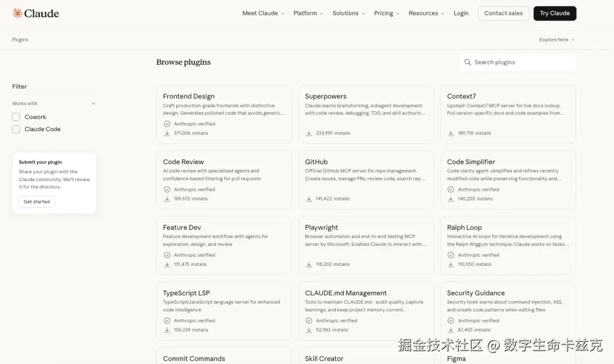Open the Code Simplifier plugin
Image resolution: width=614 pixels, height=364 pixels.
[508, 180]
